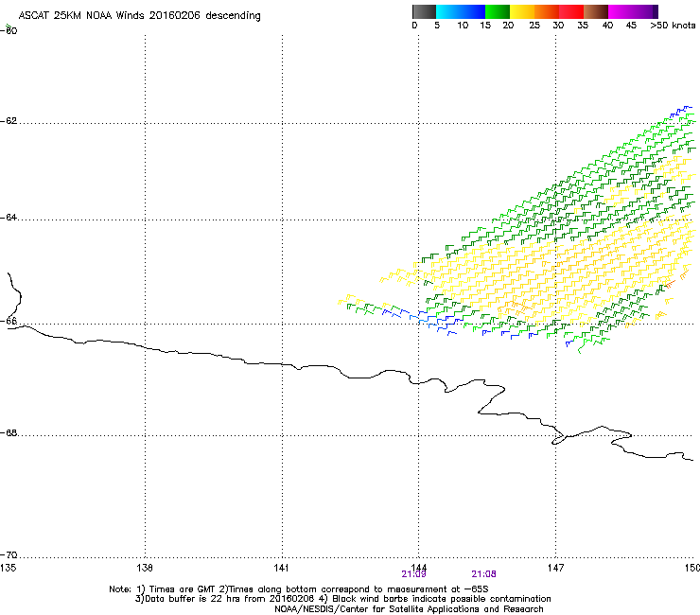Click the 138 longitude axis label
This screenshot has width=700, height=615.
pyautogui.click(x=145, y=568)
